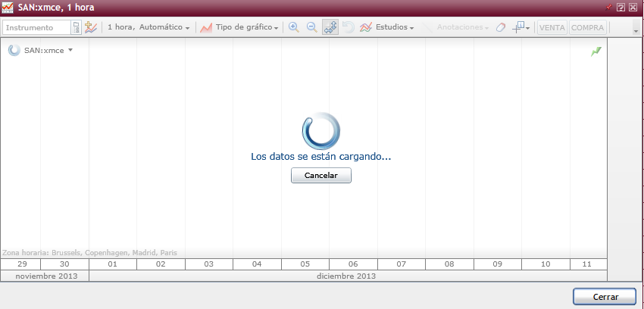Click the Anotaciones pencil line icon
This screenshot has width=644, height=309.
point(427,27)
